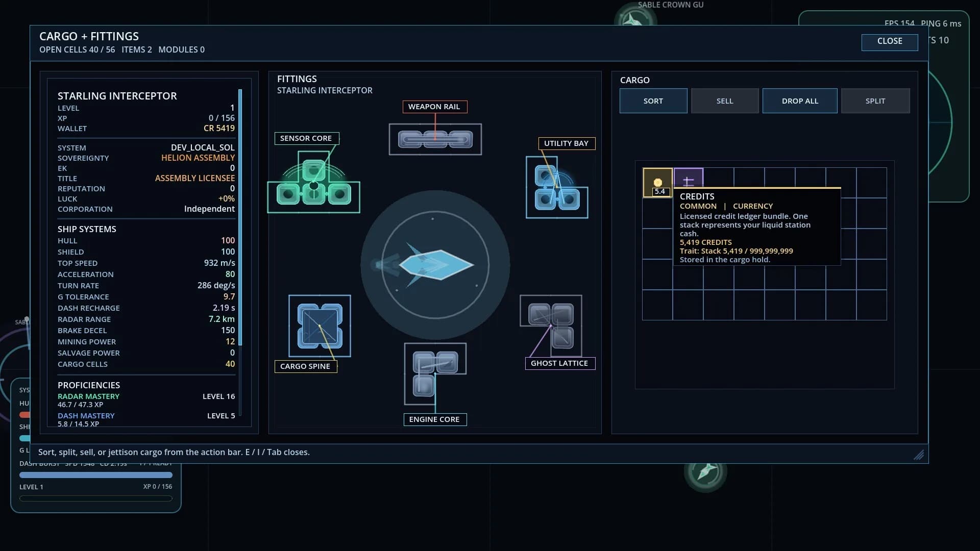
Task: Click the Corporation Independent value
Action: click(x=209, y=209)
